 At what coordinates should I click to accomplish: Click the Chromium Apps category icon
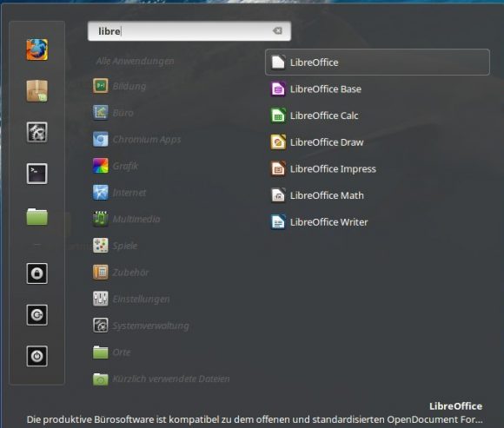coord(101,139)
